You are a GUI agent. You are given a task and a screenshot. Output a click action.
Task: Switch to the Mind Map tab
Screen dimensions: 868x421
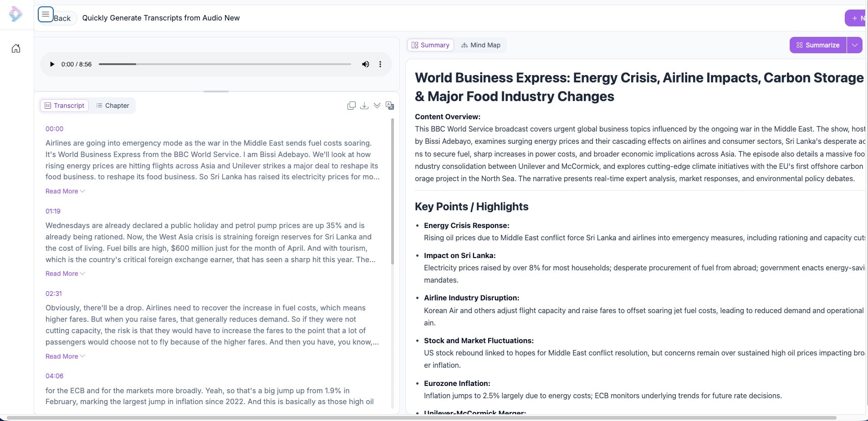(x=481, y=45)
